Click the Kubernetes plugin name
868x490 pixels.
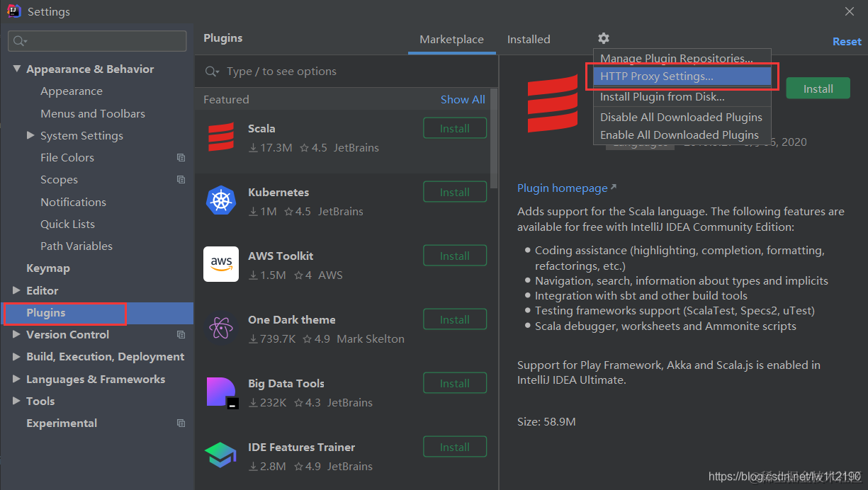point(278,193)
